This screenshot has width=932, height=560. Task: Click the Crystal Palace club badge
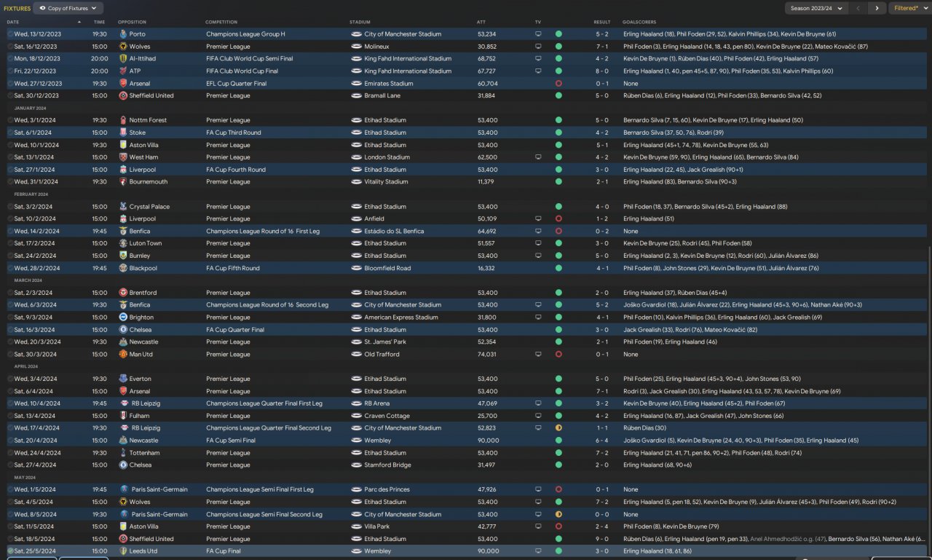point(123,207)
